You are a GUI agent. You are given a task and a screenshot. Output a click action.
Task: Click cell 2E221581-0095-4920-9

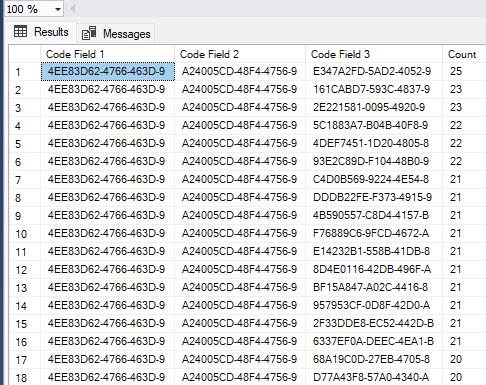pyautogui.click(x=374, y=107)
